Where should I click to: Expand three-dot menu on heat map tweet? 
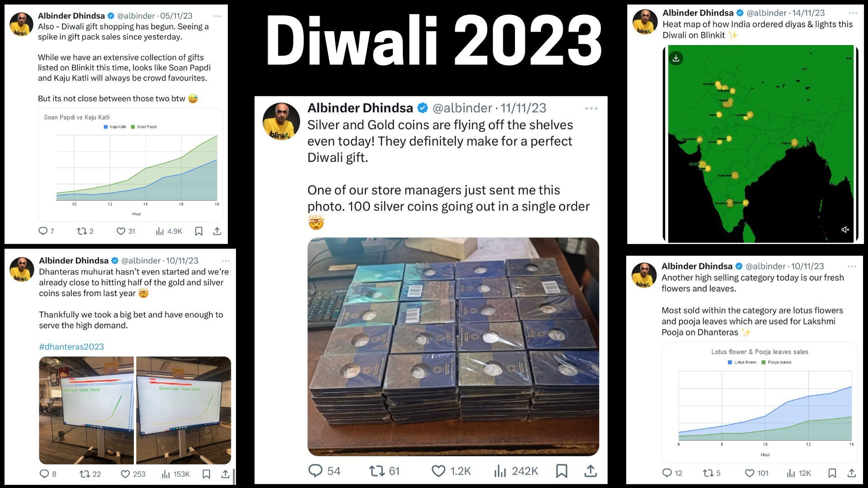(x=853, y=13)
